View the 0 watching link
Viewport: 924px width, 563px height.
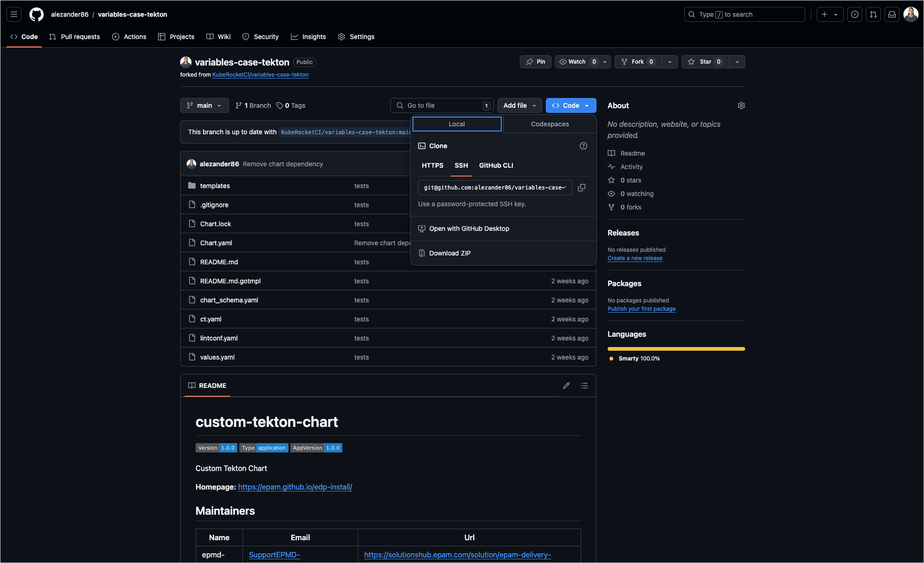637,194
